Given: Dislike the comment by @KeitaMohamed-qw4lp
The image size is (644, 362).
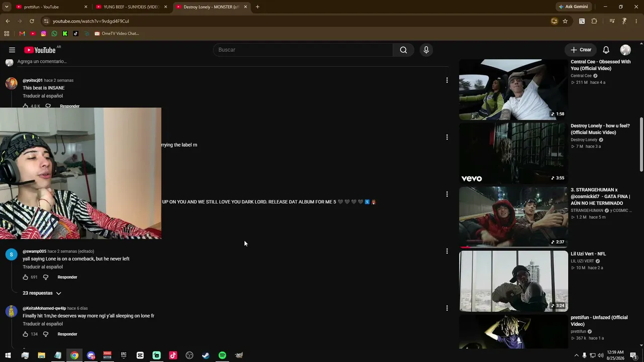Looking at the screenshot, I should click(46, 334).
